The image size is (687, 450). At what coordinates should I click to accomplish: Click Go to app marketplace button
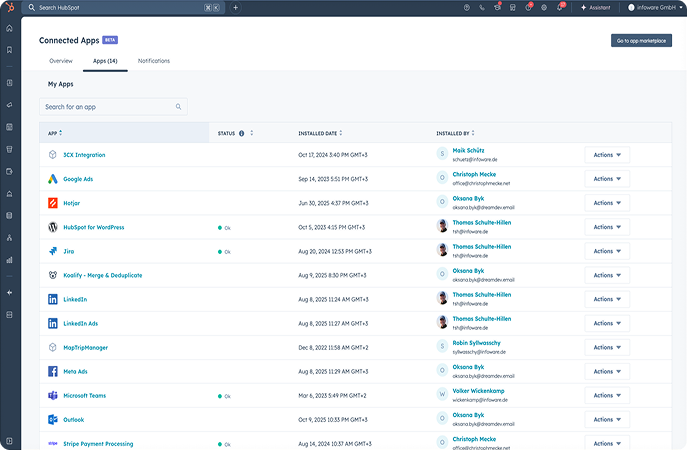click(641, 41)
